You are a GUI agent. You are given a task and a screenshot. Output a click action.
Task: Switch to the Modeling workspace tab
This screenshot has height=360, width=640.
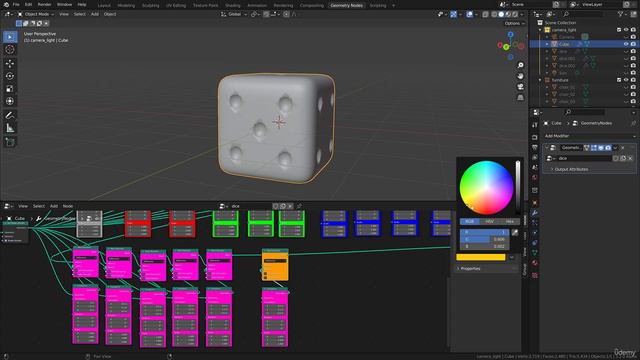click(126, 5)
